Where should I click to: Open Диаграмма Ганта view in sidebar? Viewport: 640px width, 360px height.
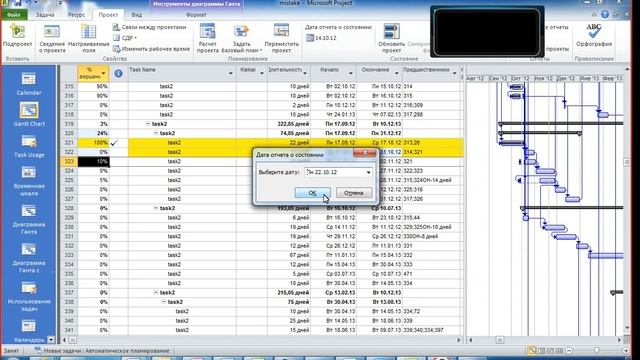coord(29,220)
